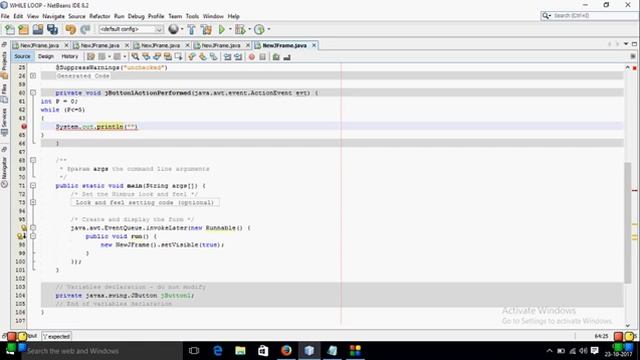Click the Profile Project clock icon
Image resolution: width=640 pixels, height=360 pixels.
coord(259,29)
